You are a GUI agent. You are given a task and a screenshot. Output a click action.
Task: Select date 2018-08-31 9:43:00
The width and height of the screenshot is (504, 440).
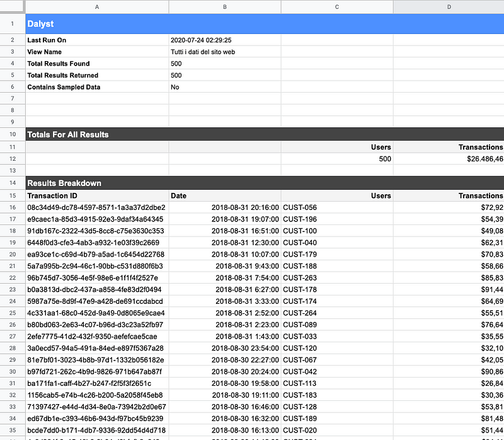click(x=225, y=266)
